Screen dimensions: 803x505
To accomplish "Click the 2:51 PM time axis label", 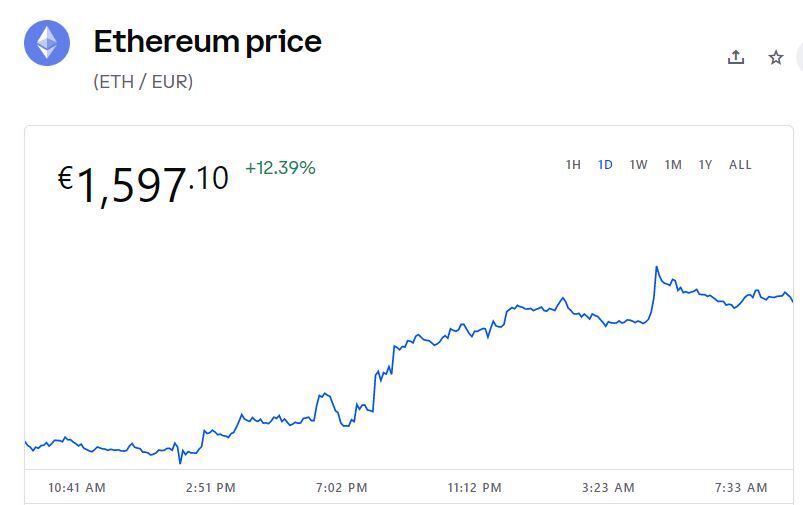I will [211, 488].
